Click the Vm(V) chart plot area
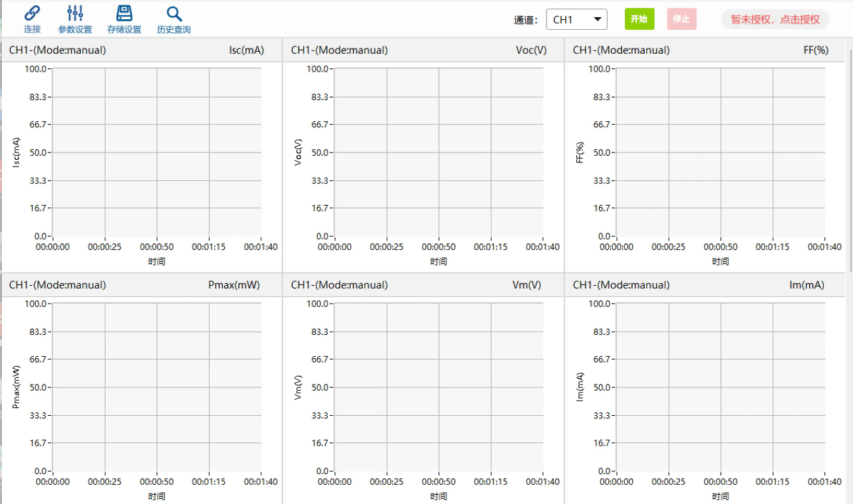853x504 pixels. pos(438,387)
